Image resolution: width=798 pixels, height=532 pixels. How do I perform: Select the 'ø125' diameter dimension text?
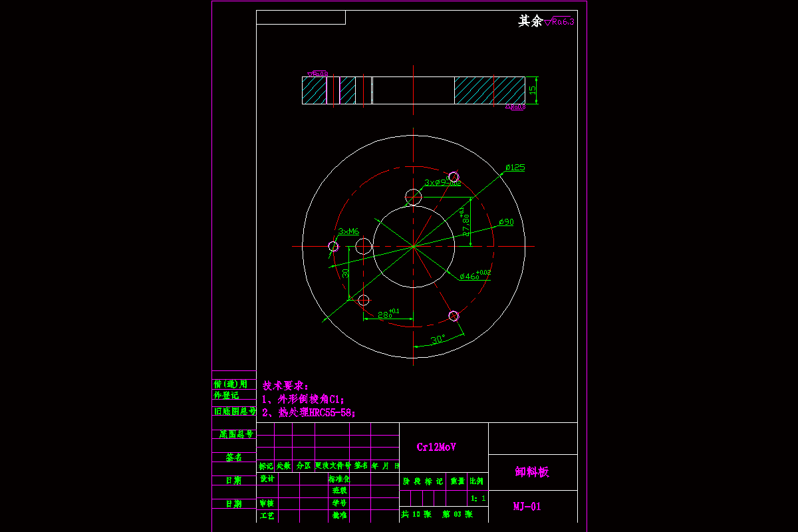[515, 168]
